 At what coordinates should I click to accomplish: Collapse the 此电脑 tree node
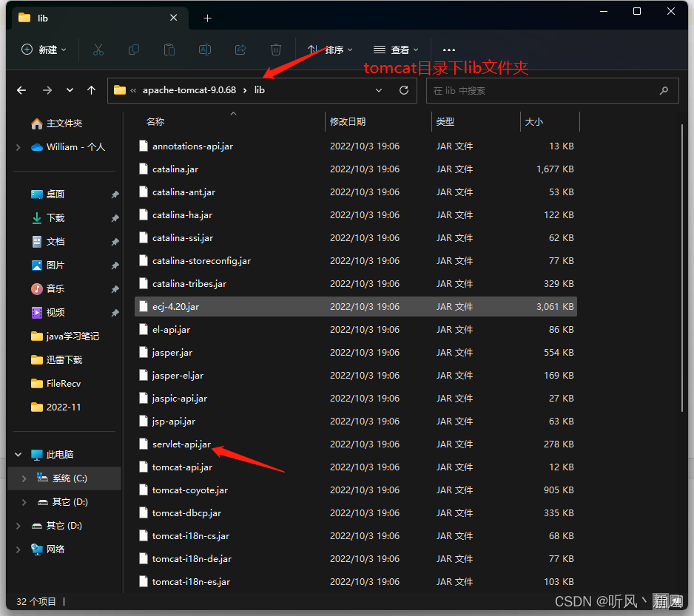click(x=18, y=455)
